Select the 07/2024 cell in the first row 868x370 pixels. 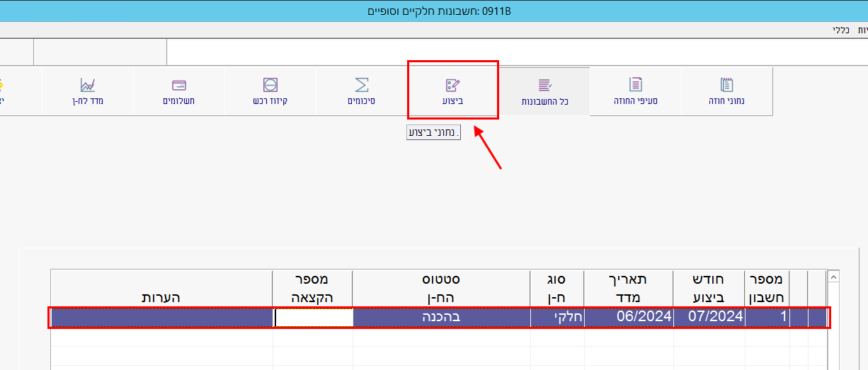point(709,318)
